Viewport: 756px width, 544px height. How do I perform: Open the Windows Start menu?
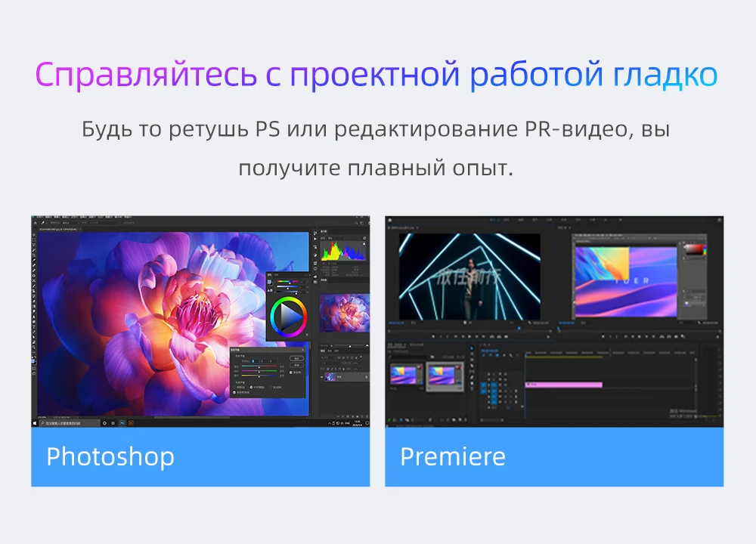(x=35, y=423)
